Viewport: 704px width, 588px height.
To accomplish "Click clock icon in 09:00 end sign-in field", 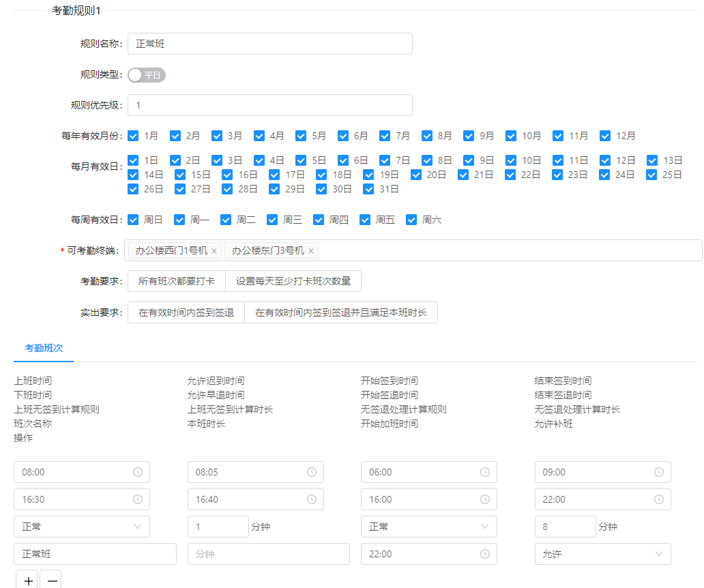I will 658,472.
